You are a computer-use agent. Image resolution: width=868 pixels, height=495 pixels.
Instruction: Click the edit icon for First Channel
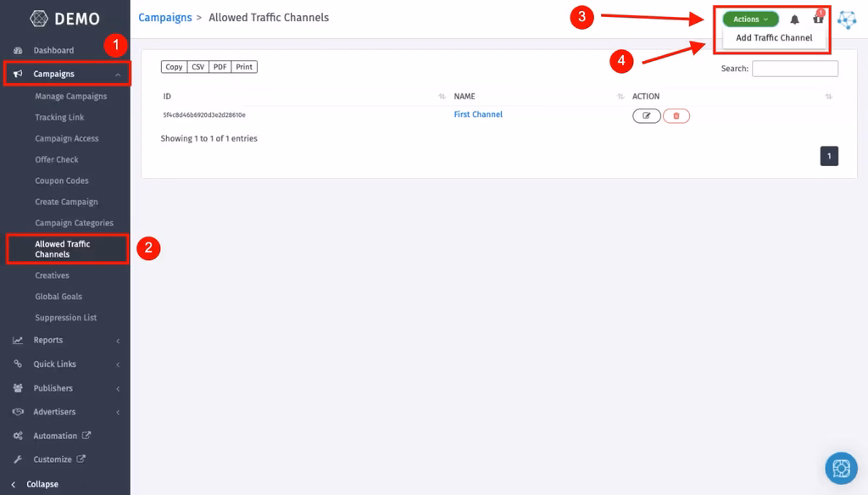pos(647,116)
